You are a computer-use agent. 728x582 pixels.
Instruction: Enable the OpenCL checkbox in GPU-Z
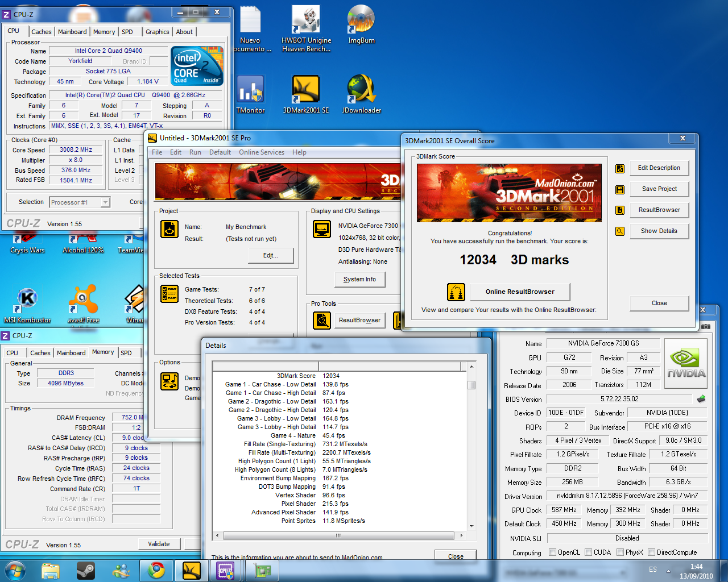point(552,552)
